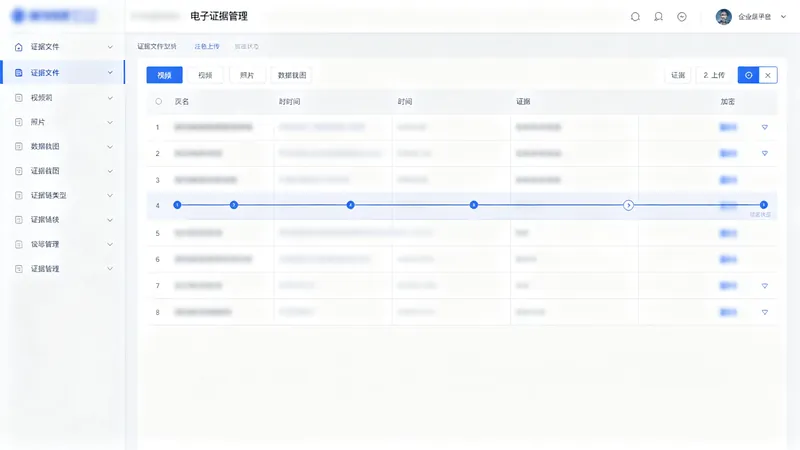The height and width of the screenshot is (450, 800).
Task: Open the chat bubble icon in the header
Action: point(635,17)
